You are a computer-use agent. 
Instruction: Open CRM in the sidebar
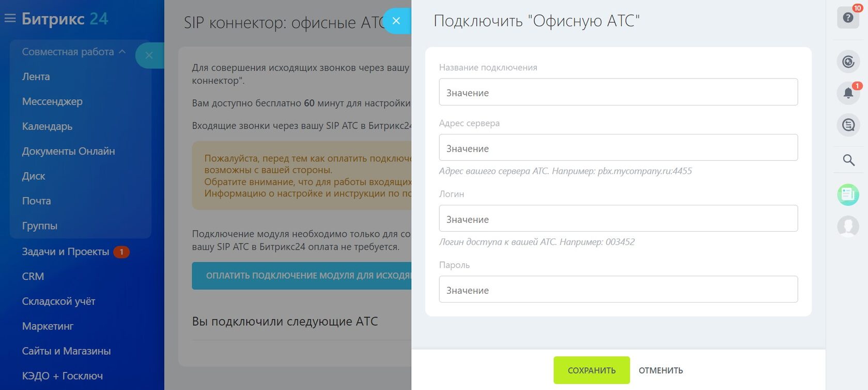tap(33, 276)
